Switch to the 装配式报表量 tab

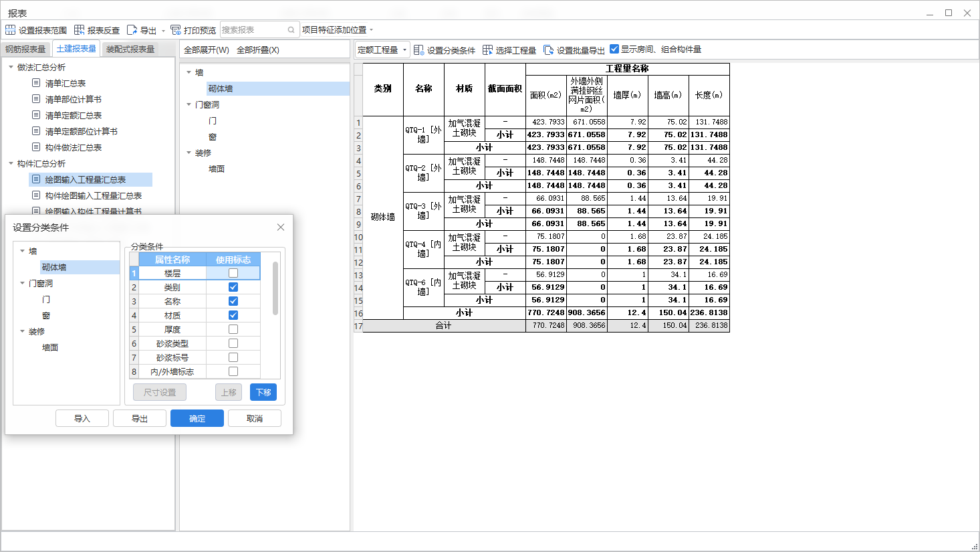coord(130,50)
